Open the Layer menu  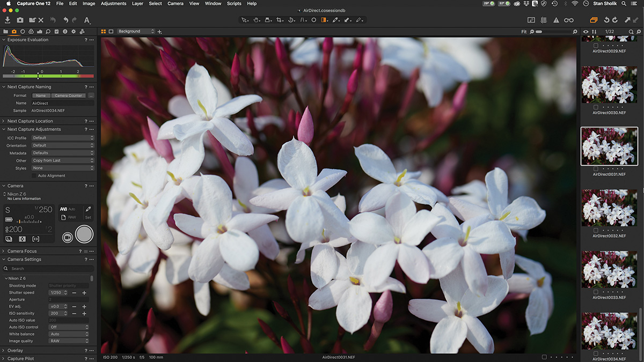point(137,4)
